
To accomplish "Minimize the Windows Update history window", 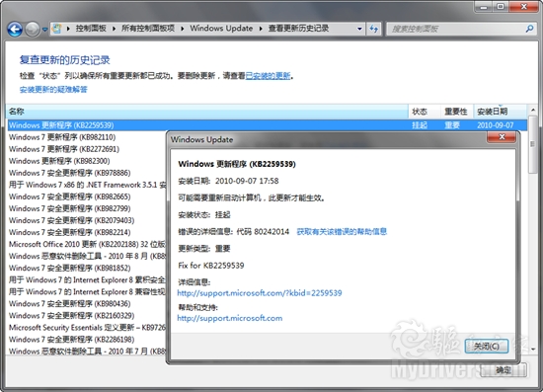I will [x=484, y=7].
